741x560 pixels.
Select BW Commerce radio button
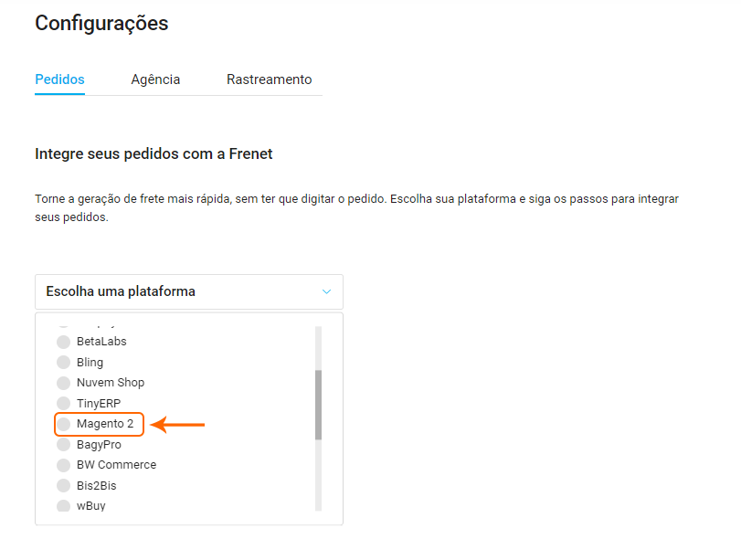63,465
